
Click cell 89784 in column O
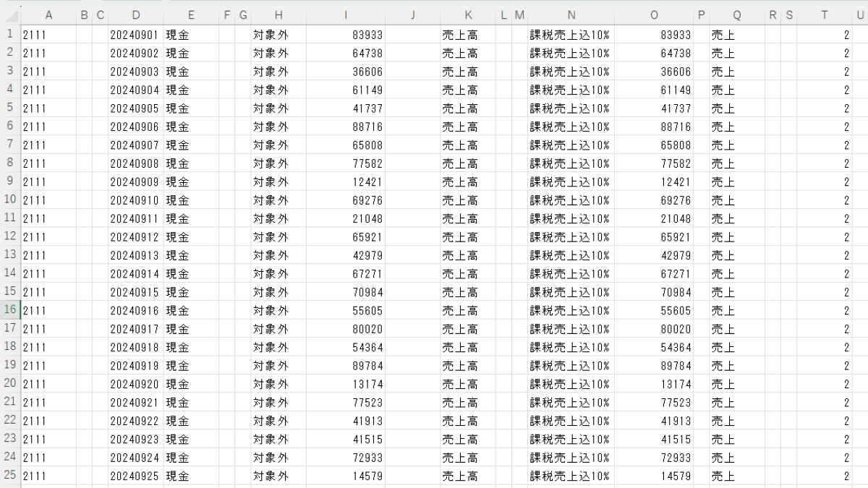pos(654,366)
